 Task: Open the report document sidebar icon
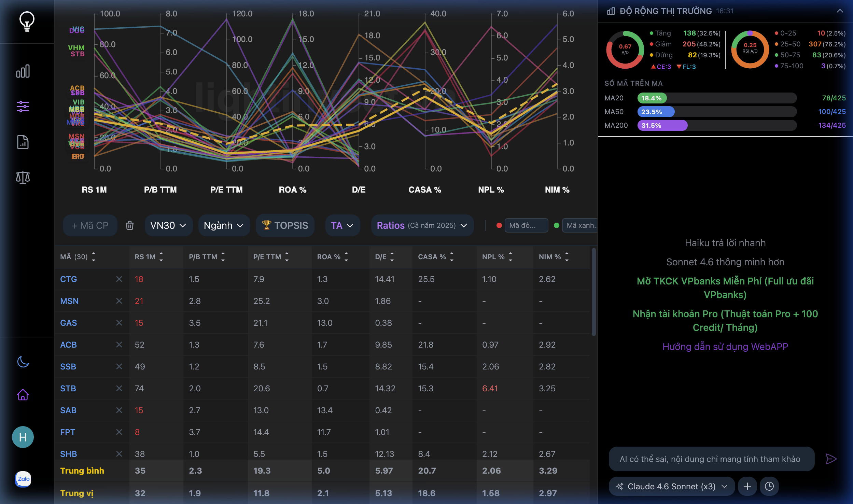pyautogui.click(x=23, y=142)
